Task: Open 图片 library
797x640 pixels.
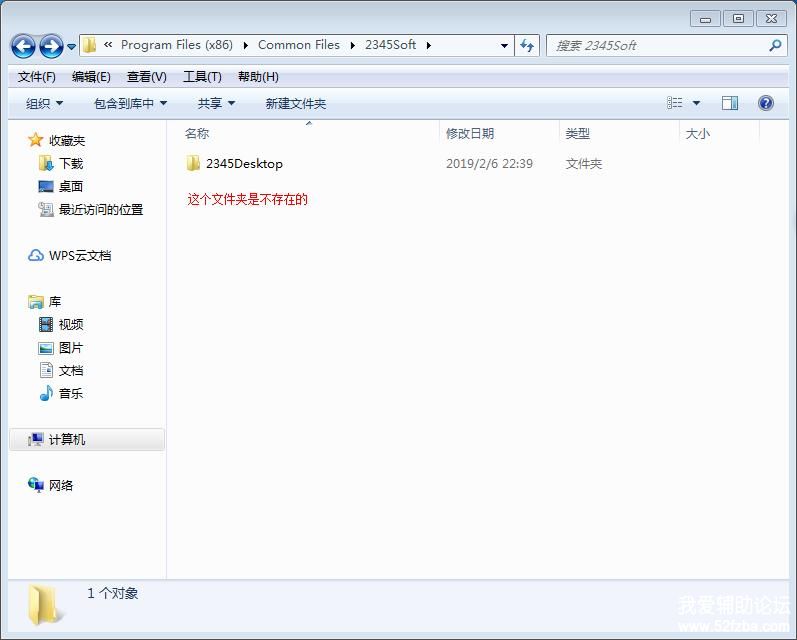Action: click(71, 348)
